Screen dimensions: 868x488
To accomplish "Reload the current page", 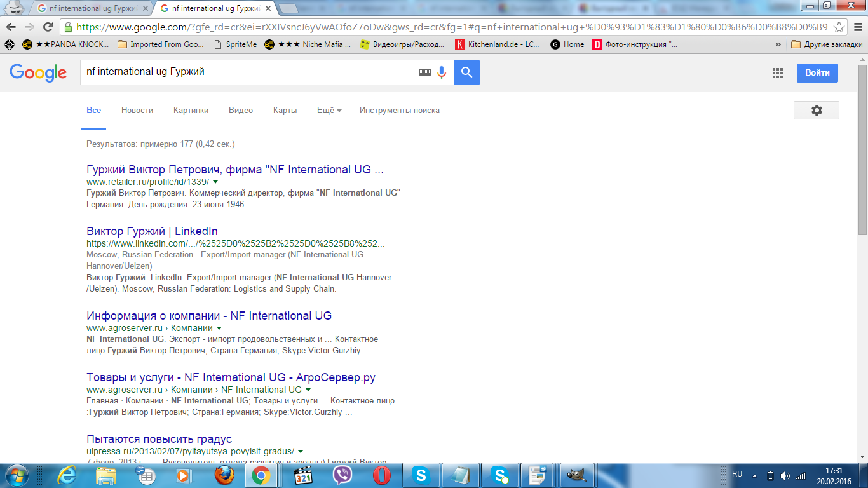I will (x=48, y=27).
